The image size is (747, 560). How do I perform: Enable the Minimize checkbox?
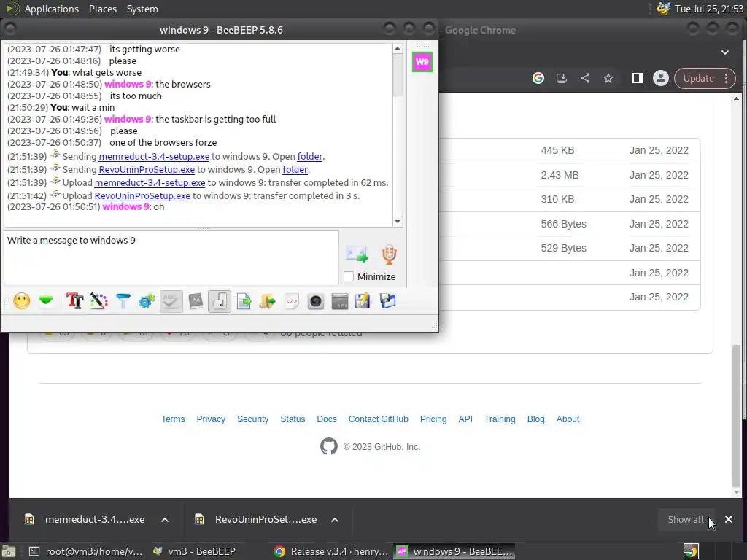click(349, 276)
